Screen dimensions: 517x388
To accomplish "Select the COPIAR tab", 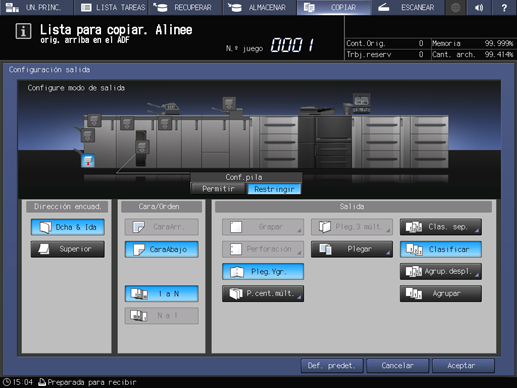I will tap(334, 7).
